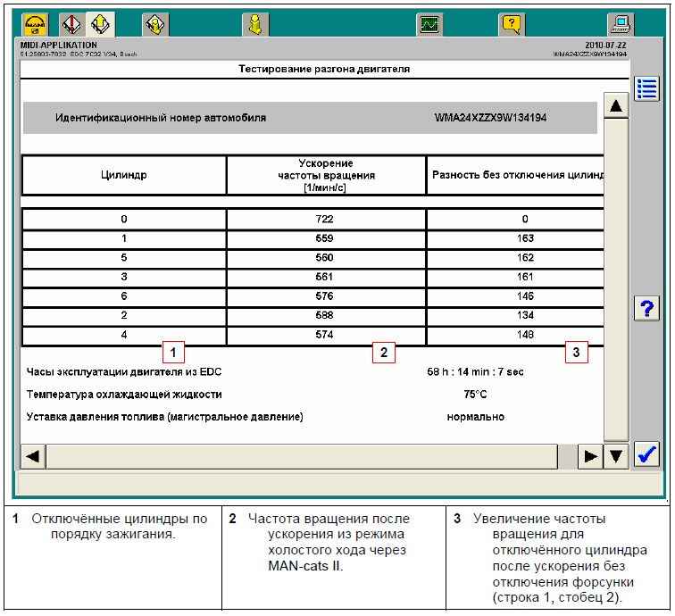Click the blue question mark help button

[x=646, y=309]
